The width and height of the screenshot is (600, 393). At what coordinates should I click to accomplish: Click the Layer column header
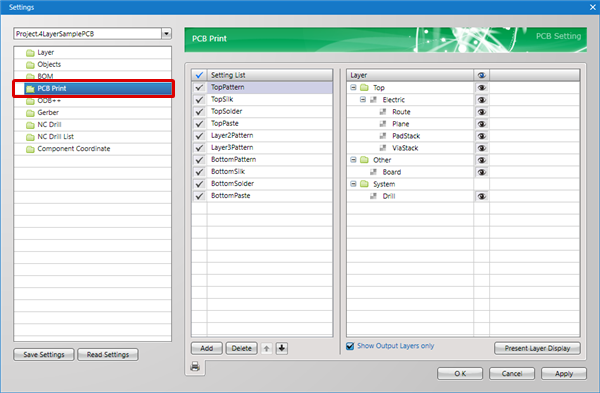click(410, 75)
